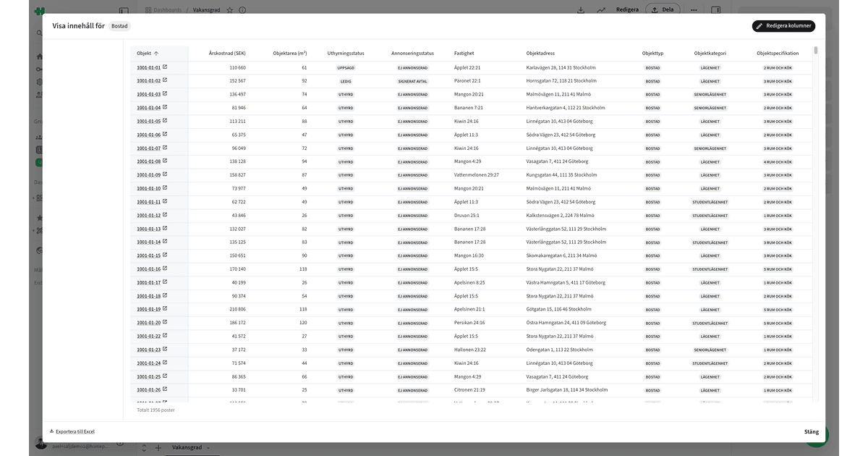Click the Exportera till Excel link
Screen dimensions: 868x456
pos(74,431)
